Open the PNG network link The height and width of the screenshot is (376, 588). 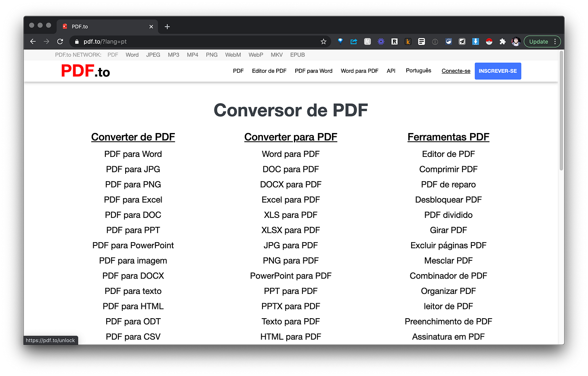(212, 55)
